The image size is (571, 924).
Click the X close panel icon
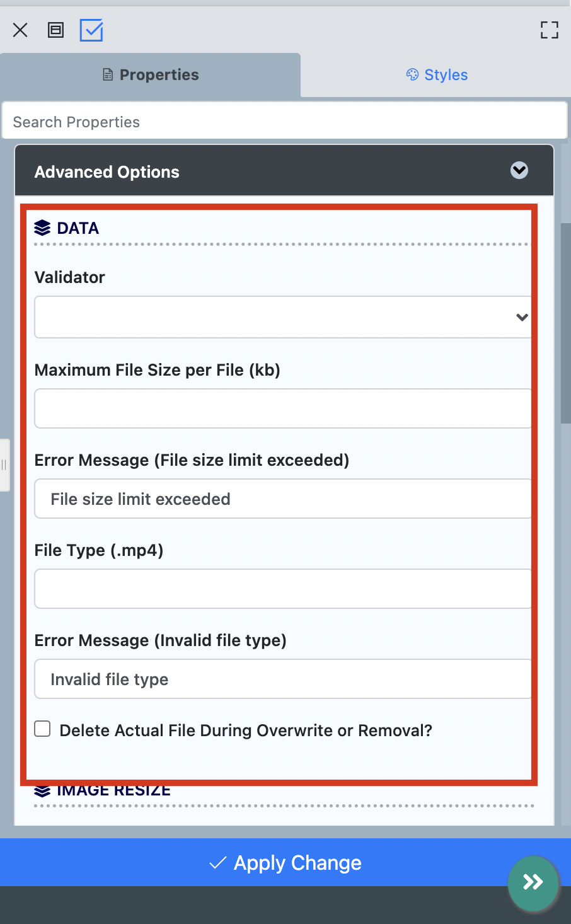point(20,30)
